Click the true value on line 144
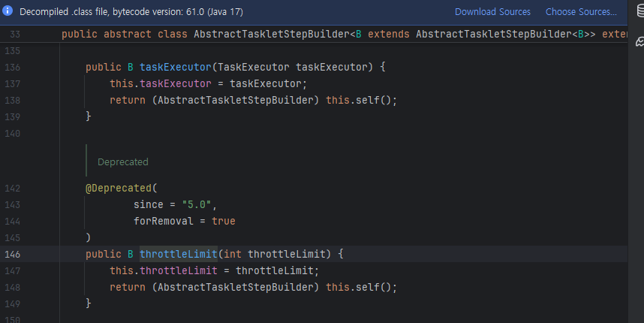644x323 pixels. 224,221
